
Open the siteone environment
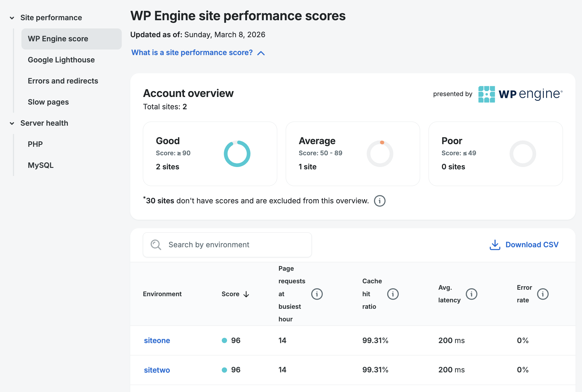(157, 340)
